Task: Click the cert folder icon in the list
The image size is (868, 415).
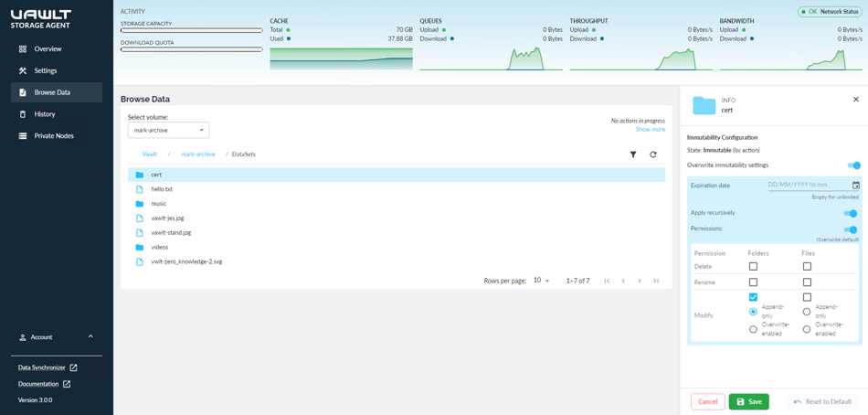Action: click(140, 175)
